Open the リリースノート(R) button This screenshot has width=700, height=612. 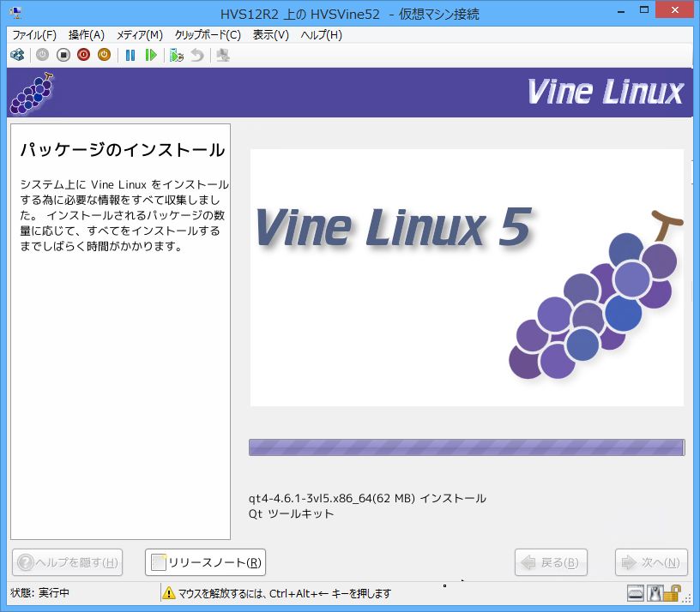pos(205,562)
